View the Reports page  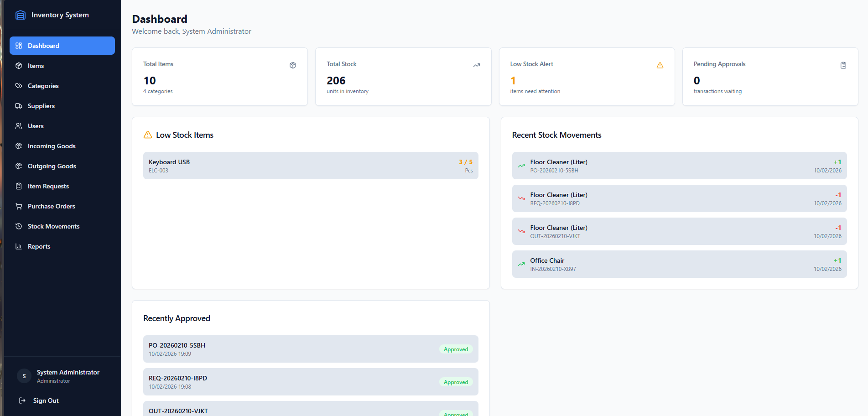tap(39, 246)
